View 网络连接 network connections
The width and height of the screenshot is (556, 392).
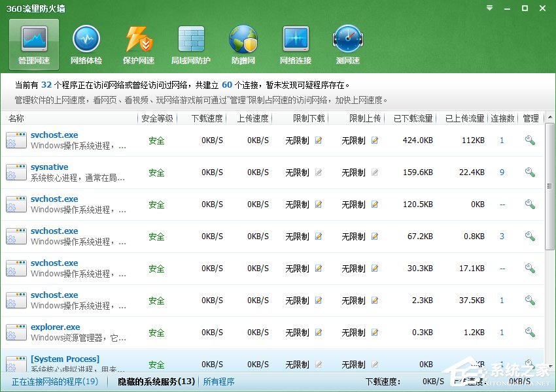click(295, 44)
